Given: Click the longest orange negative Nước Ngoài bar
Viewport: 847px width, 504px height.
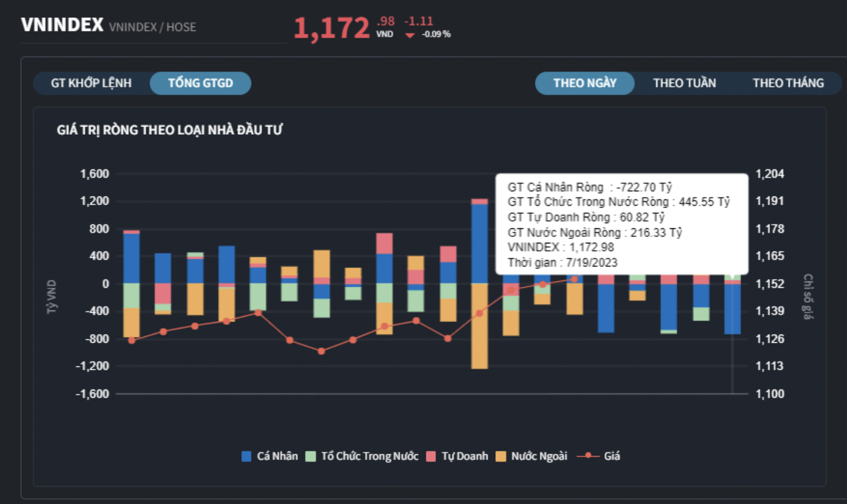Looking at the screenshot, I should coord(480,325).
